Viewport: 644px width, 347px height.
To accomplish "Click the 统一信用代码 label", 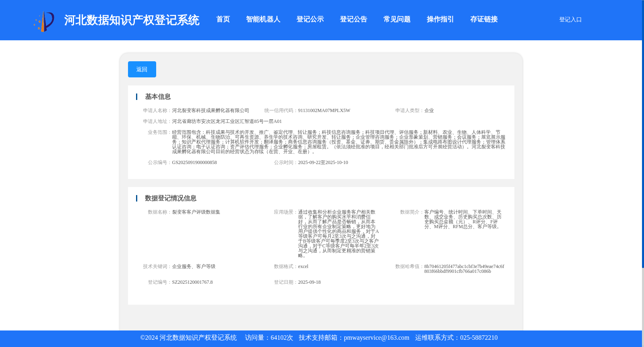I will point(281,110).
